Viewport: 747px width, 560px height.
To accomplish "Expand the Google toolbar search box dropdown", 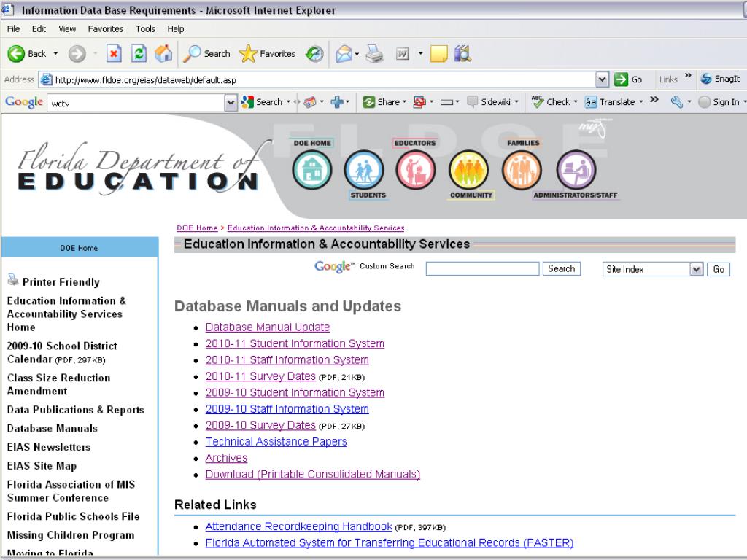I will coord(232,103).
